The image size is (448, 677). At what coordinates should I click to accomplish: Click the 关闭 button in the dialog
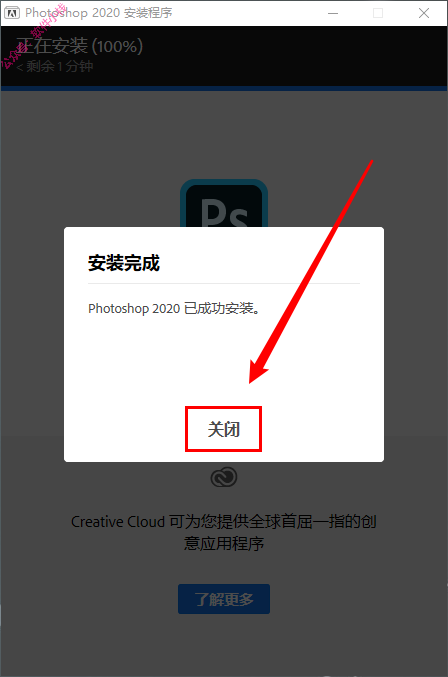[224, 429]
